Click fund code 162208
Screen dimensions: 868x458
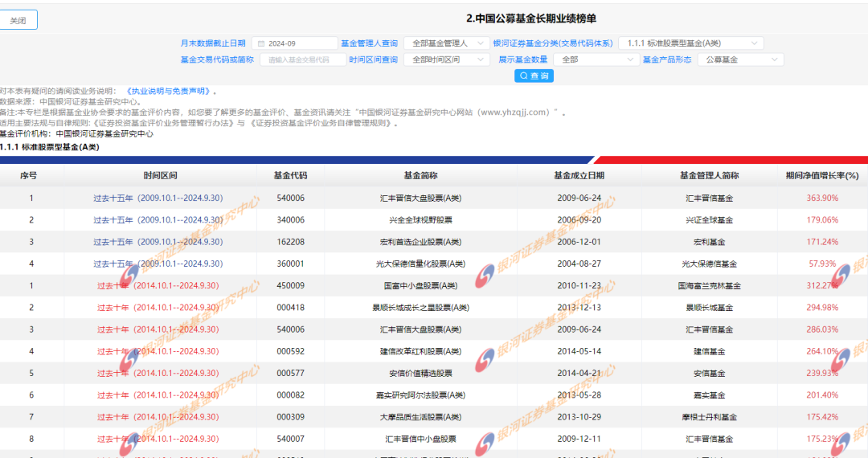[291, 242]
